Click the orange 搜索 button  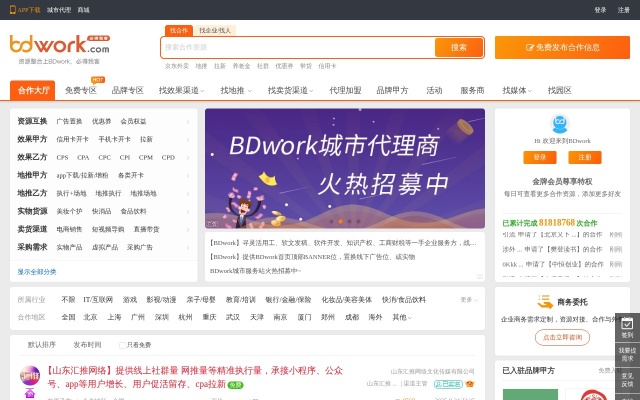(x=459, y=47)
